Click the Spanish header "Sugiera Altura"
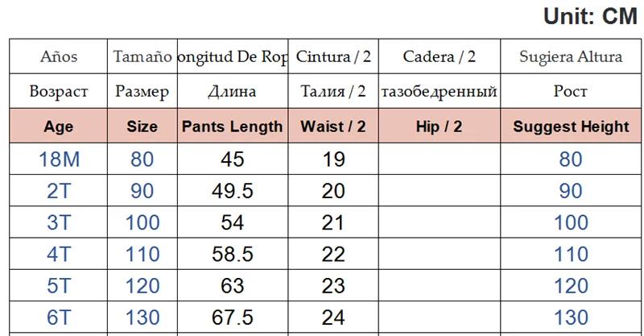 coord(571,56)
